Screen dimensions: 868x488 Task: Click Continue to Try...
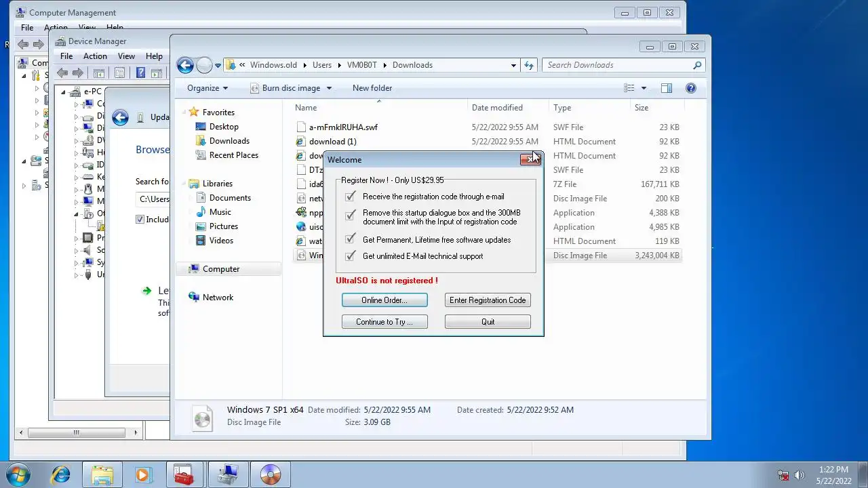[384, 322]
